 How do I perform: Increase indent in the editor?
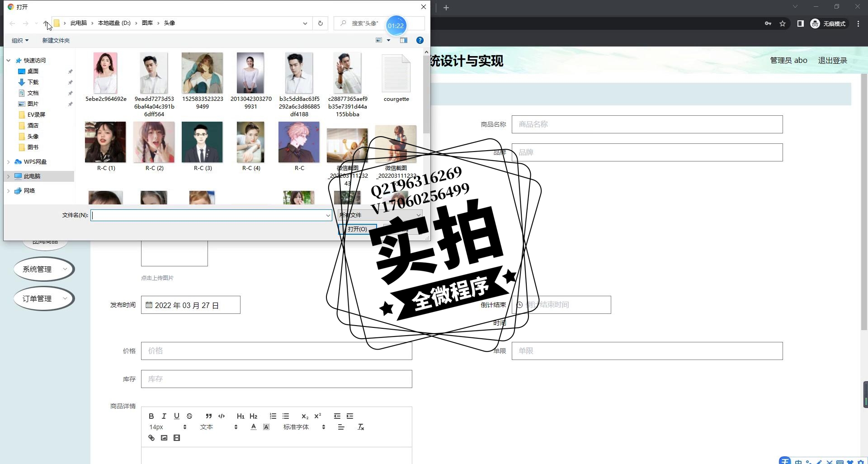pos(350,416)
